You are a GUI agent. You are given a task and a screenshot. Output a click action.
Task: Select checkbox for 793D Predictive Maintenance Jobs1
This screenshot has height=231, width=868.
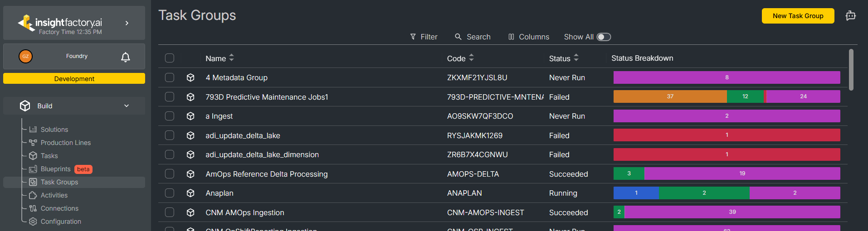(170, 97)
